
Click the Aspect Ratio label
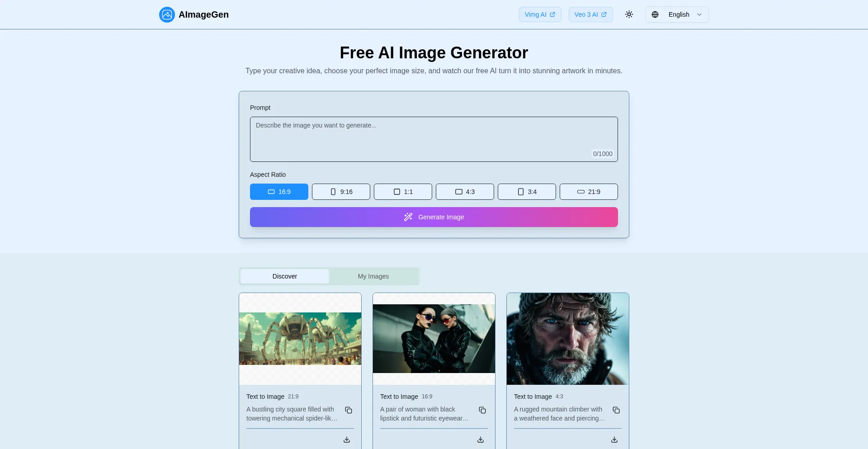(268, 175)
